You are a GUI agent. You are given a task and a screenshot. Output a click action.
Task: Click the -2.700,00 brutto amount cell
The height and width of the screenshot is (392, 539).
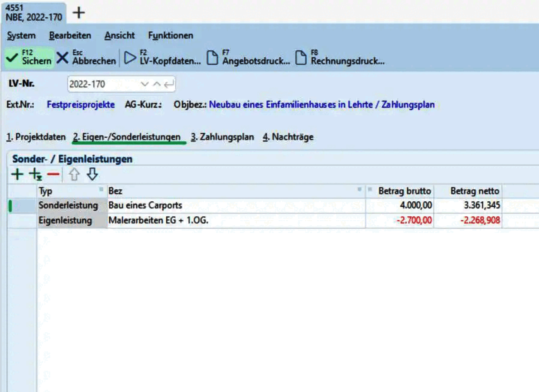pos(400,220)
